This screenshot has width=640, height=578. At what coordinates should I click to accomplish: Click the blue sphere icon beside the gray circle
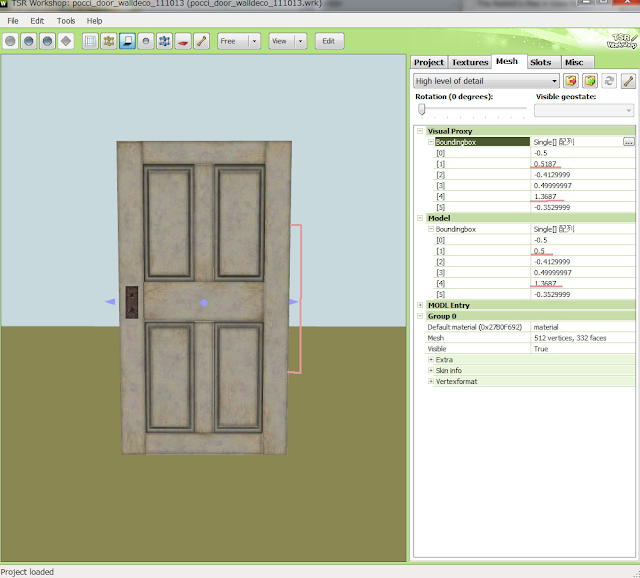tap(29, 41)
